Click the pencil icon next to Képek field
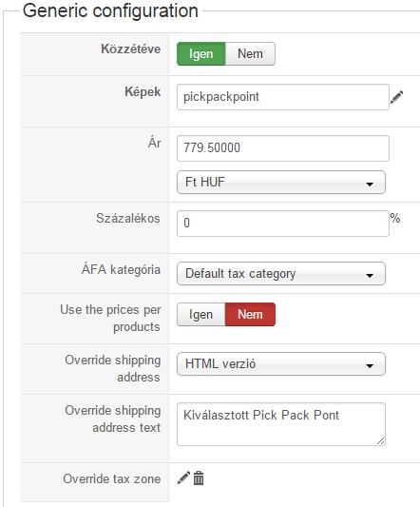 [397, 97]
